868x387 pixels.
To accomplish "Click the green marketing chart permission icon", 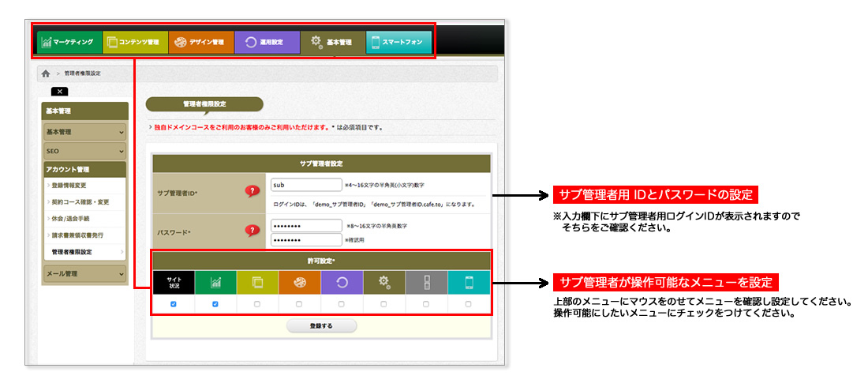I will click(215, 282).
